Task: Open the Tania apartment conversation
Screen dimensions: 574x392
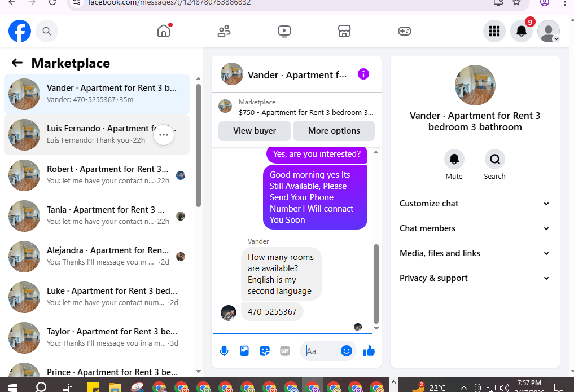Action: click(x=97, y=216)
